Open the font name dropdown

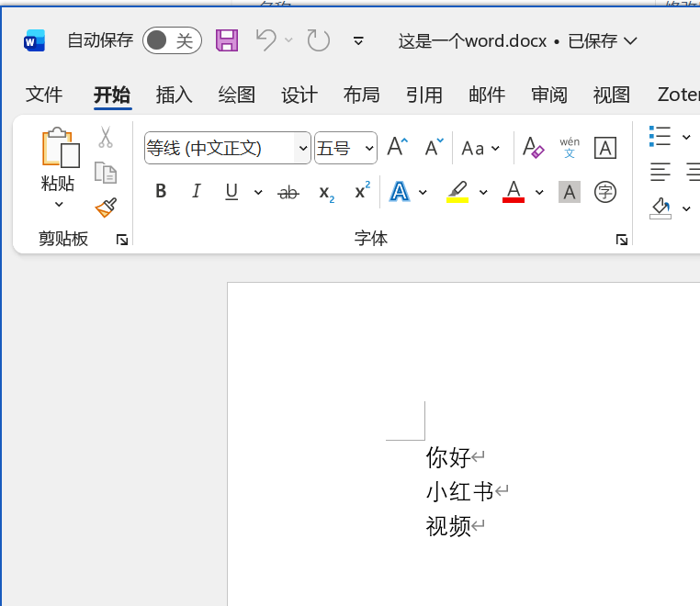pyautogui.click(x=303, y=148)
